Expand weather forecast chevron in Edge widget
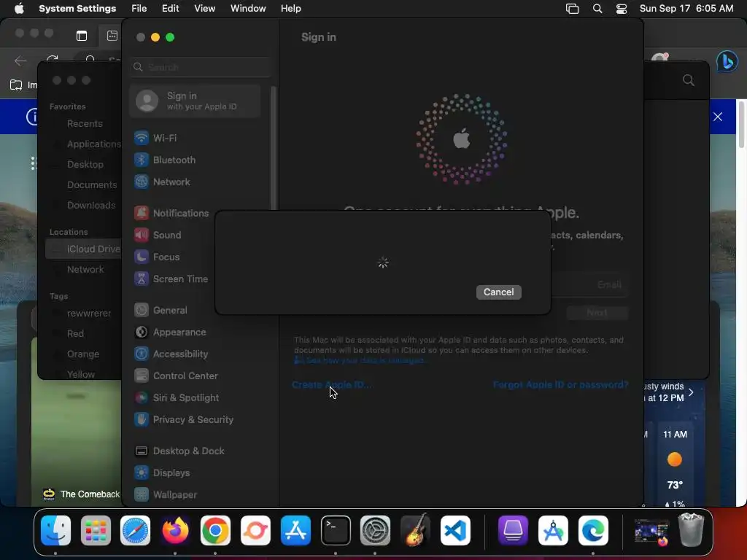This screenshot has height=560, width=747. 691,392
